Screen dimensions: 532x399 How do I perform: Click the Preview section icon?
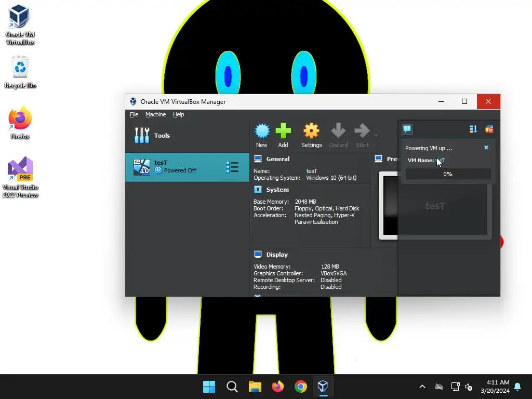pos(379,159)
